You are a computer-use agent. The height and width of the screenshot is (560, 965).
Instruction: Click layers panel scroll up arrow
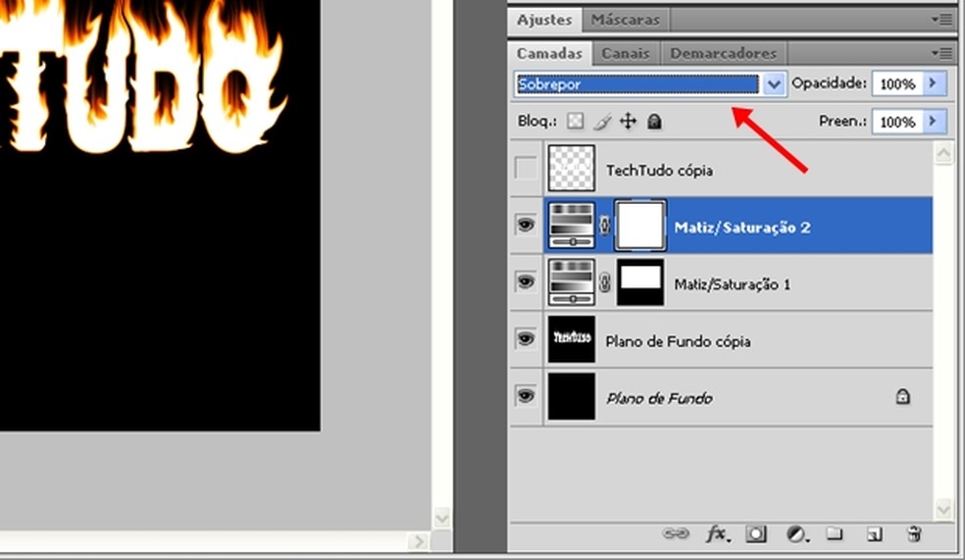[x=944, y=153]
